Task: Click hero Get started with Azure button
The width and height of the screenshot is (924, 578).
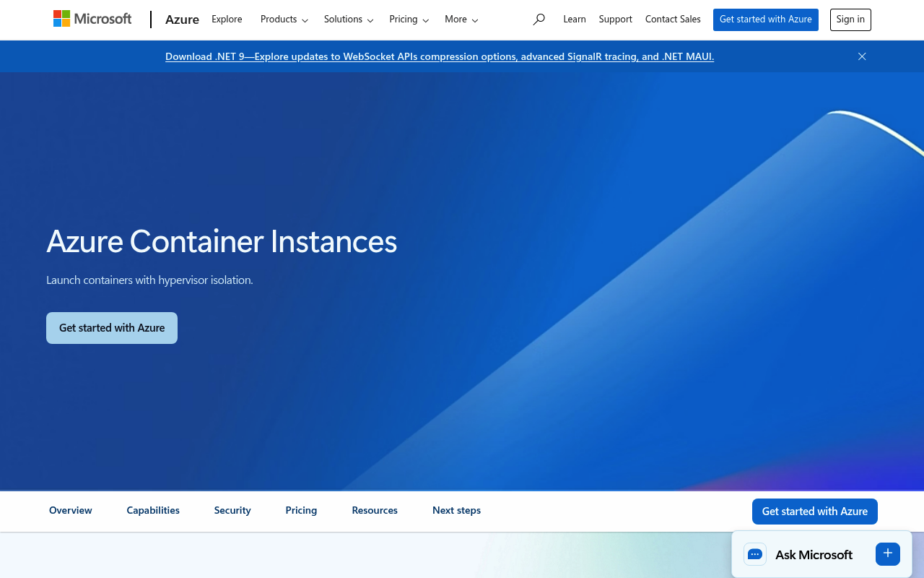Action: [x=112, y=328]
